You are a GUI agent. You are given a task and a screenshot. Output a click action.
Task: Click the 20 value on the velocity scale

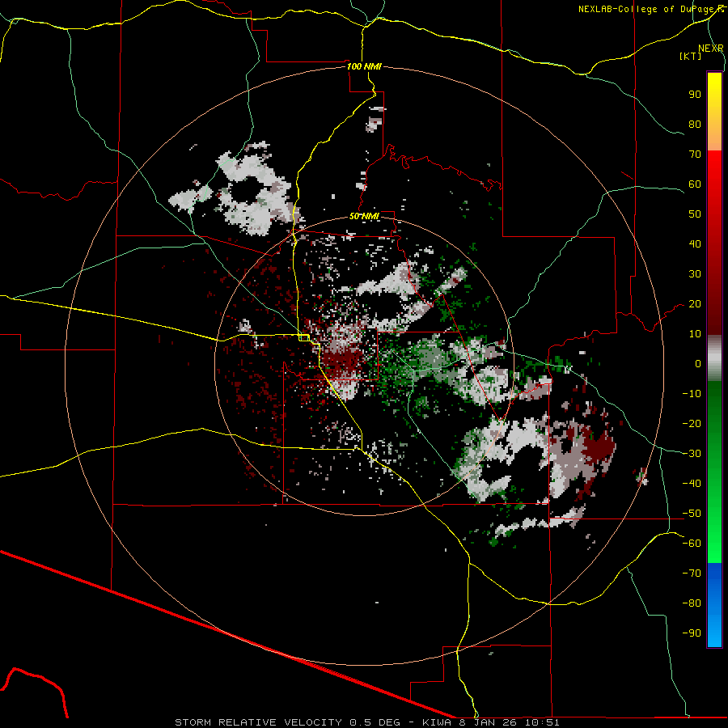coord(695,304)
